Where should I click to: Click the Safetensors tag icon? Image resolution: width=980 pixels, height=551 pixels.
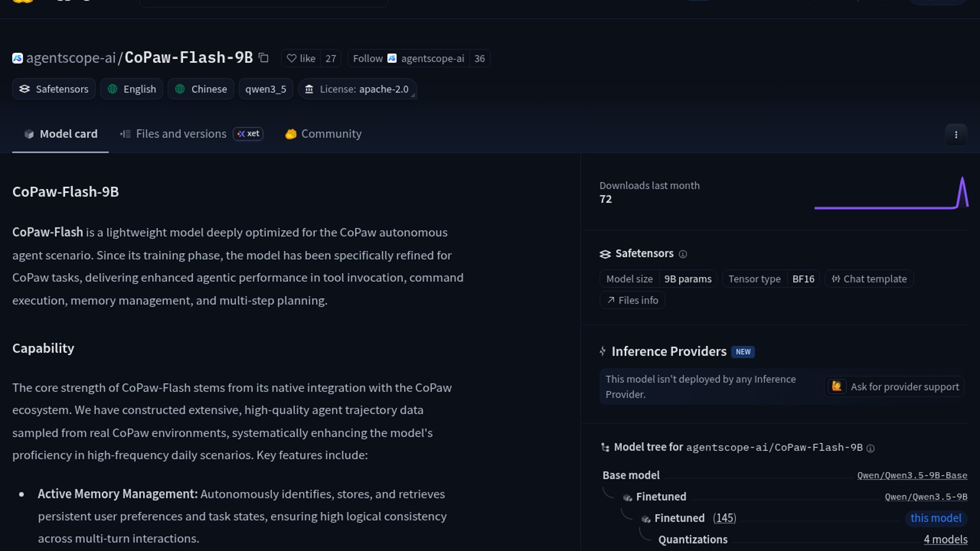point(24,89)
